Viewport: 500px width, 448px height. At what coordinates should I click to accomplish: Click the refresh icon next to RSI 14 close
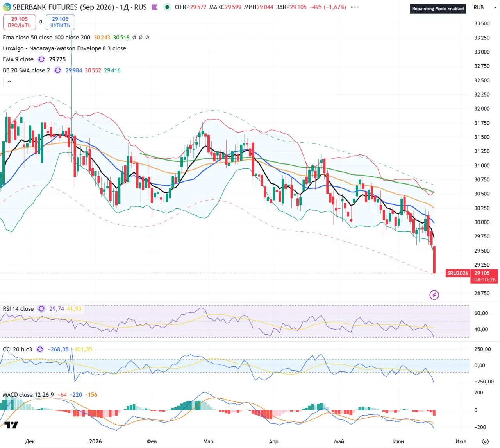(x=41, y=309)
